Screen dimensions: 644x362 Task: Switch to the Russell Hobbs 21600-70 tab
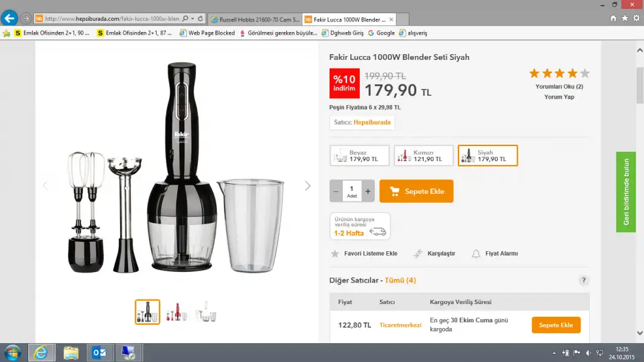coord(255,20)
